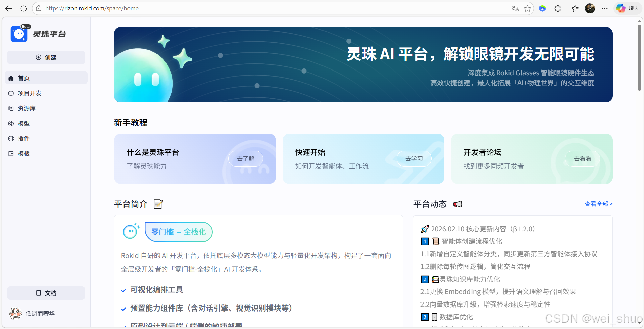
Task: Click the megaphone icon beside 平台动态
Action: tap(458, 204)
